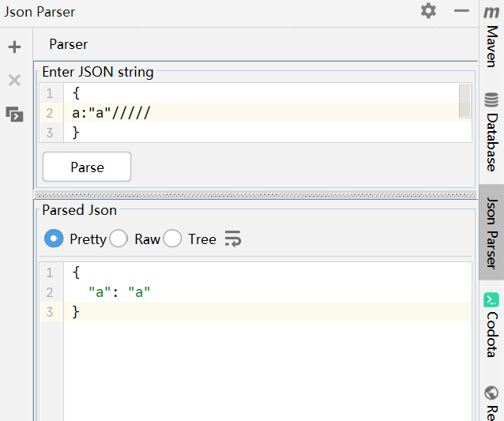
Task: Click line number 2 in input gutter
Action: click(50, 113)
